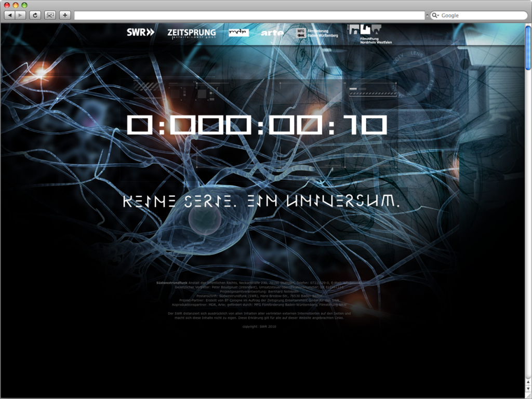Click the arte logo
Image resolution: width=532 pixels, height=399 pixels.
[272, 33]
